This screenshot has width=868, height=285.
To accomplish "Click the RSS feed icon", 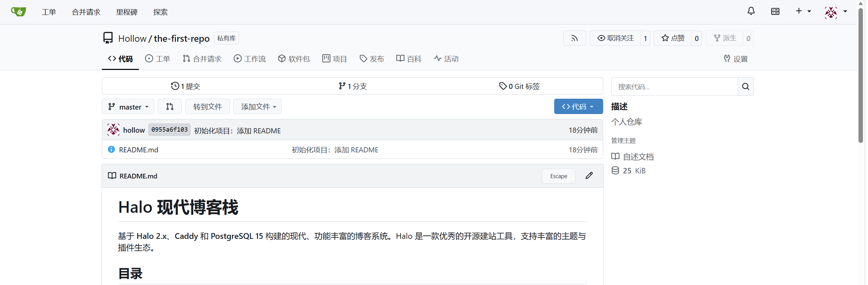I will (x=574, y=38).
